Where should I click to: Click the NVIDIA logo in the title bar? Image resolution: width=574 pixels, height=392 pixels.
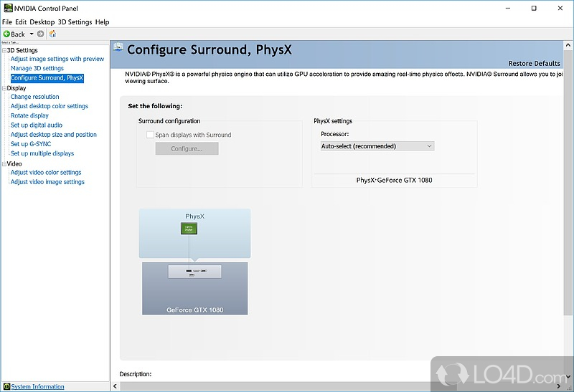[6, 9]
